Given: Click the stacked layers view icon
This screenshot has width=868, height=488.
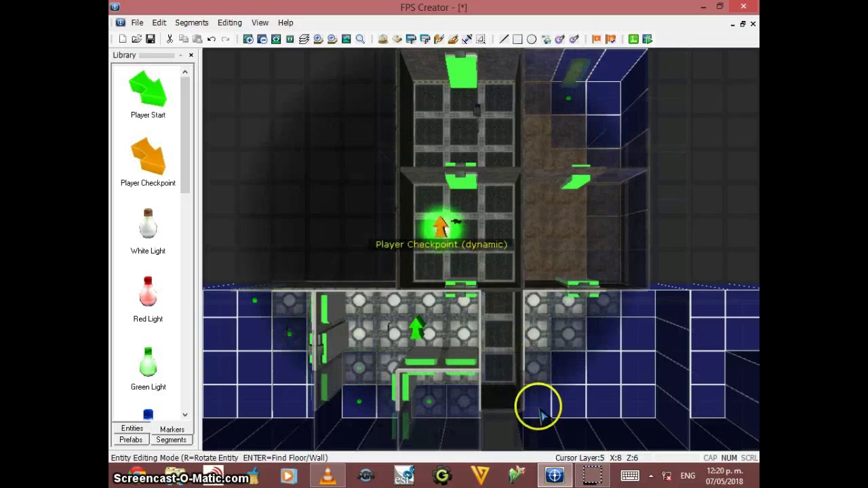Looking at the screenshot, I should tap(304, 39).
